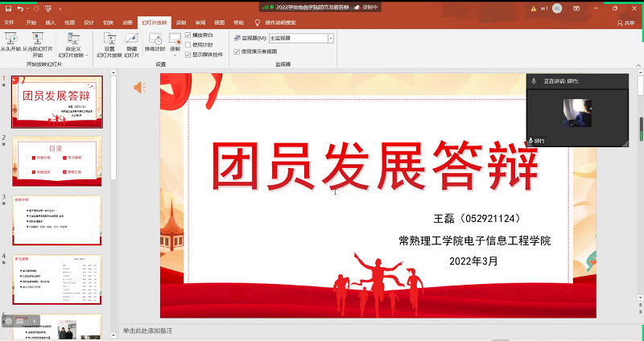Open the Undo history dropdown arrow
Viewport: 644px width, 341px height.
click(27, 9)
